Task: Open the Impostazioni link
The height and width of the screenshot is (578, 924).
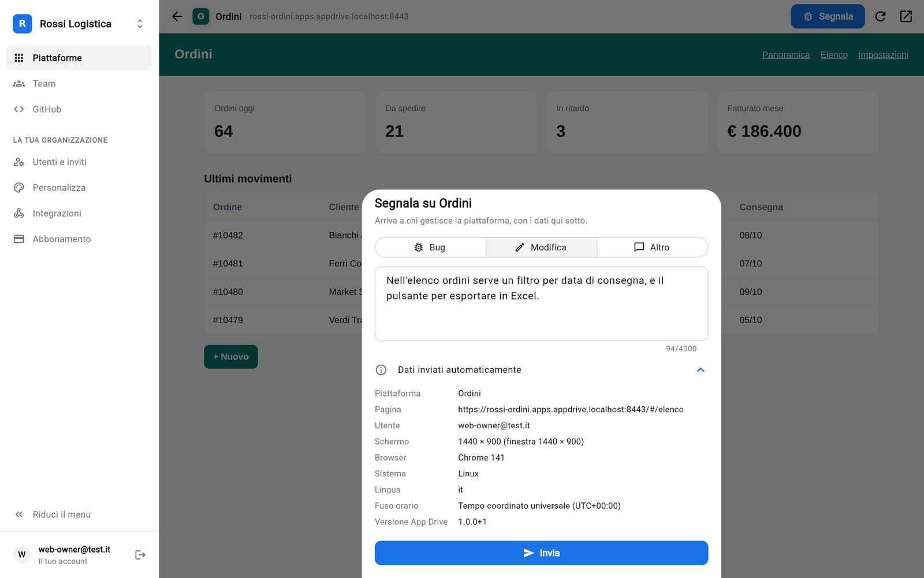Action: coord(883,55)
